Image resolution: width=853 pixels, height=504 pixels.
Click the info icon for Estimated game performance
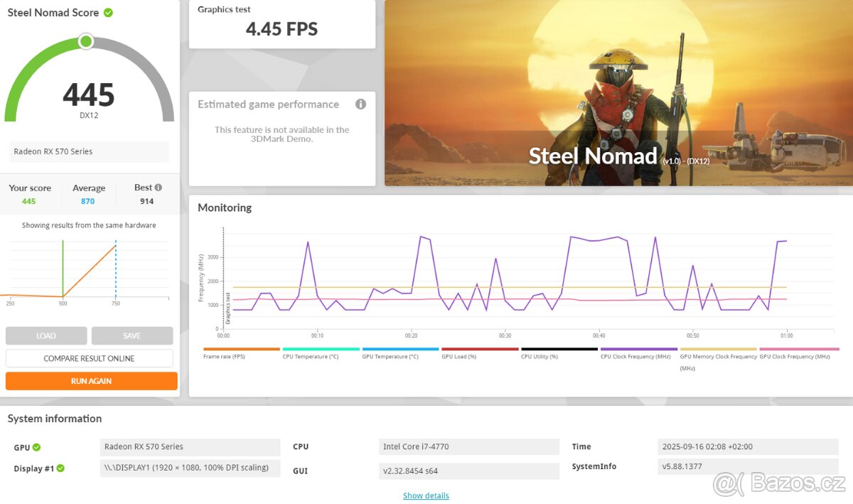360,104
